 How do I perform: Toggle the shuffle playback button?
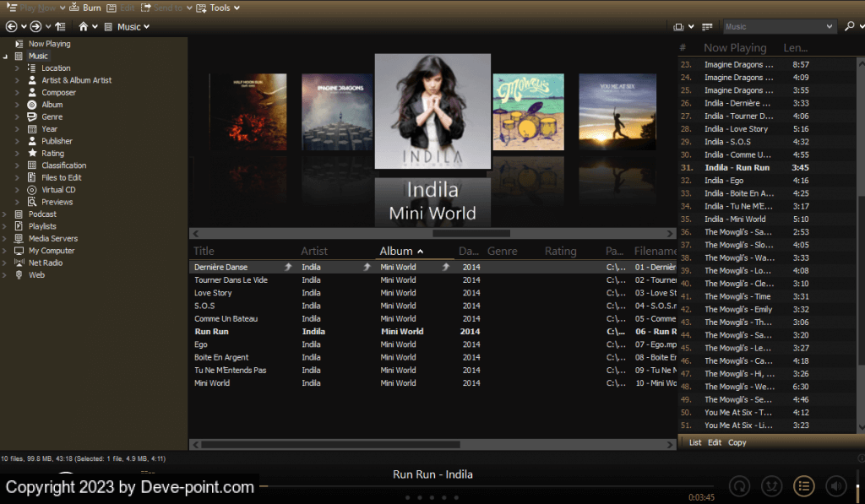click(771, 485)
